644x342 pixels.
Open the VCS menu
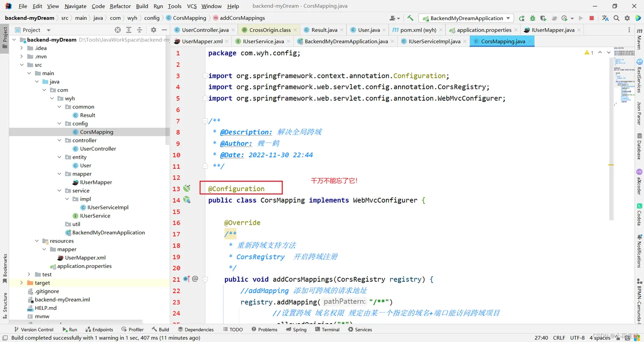click(x=192, y=6)
